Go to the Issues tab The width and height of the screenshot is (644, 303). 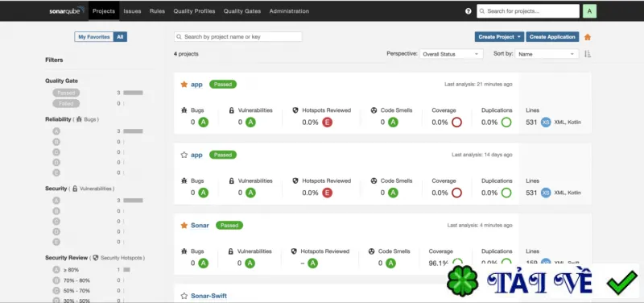click(132, 11)
